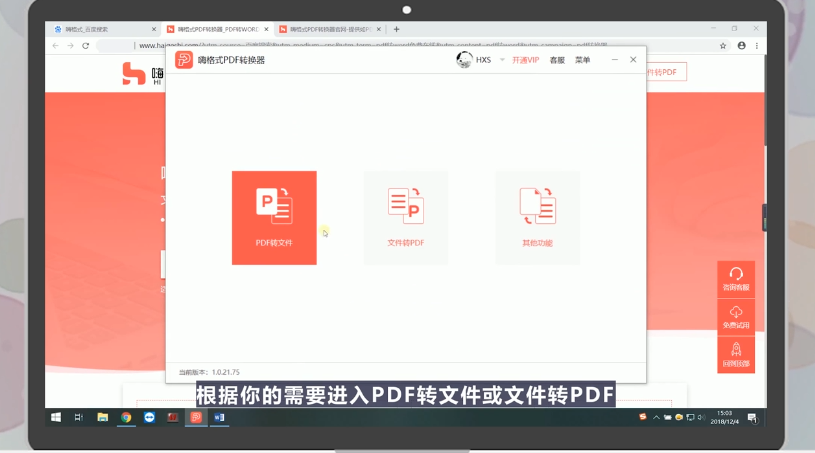This screenshot has height=453, width=815.
Task: Minimize the Chrome browser window
Action: coord(714,29)
